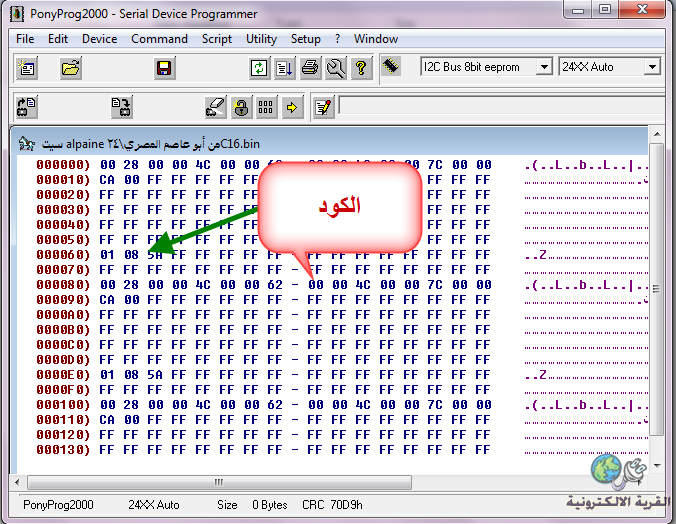This screenshot has height=524, width=676.
Task: Open the Edit menu
Action: [58, 39]
